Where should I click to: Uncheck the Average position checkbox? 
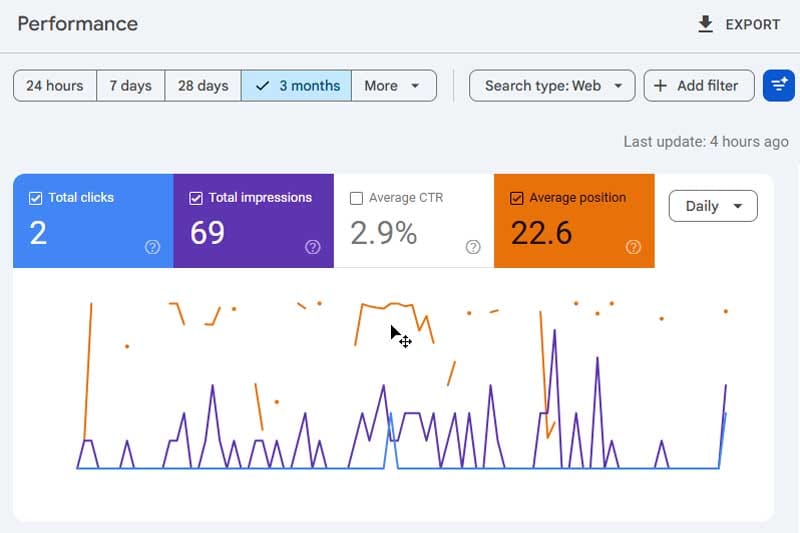516,198
